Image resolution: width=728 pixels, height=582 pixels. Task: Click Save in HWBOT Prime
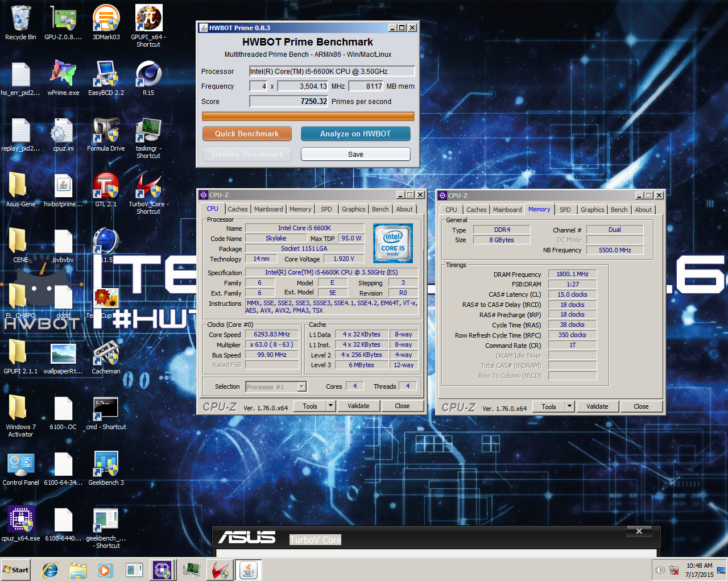pos(355,154)
